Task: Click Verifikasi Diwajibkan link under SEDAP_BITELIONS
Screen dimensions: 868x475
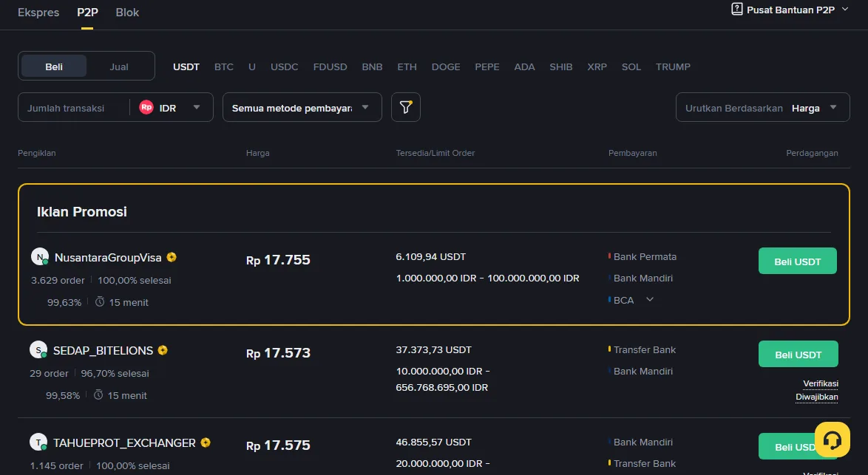Action: click(817, 390)
